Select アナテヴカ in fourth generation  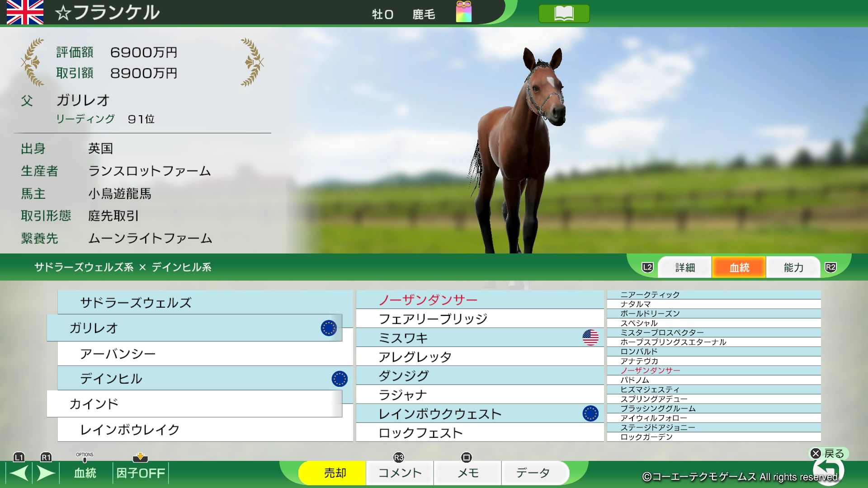(x=714, y=361)
